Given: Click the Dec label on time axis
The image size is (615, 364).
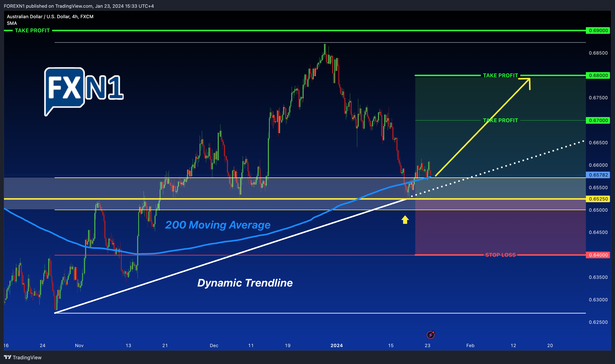Looking at the screenshot, I should click(214, 345).
